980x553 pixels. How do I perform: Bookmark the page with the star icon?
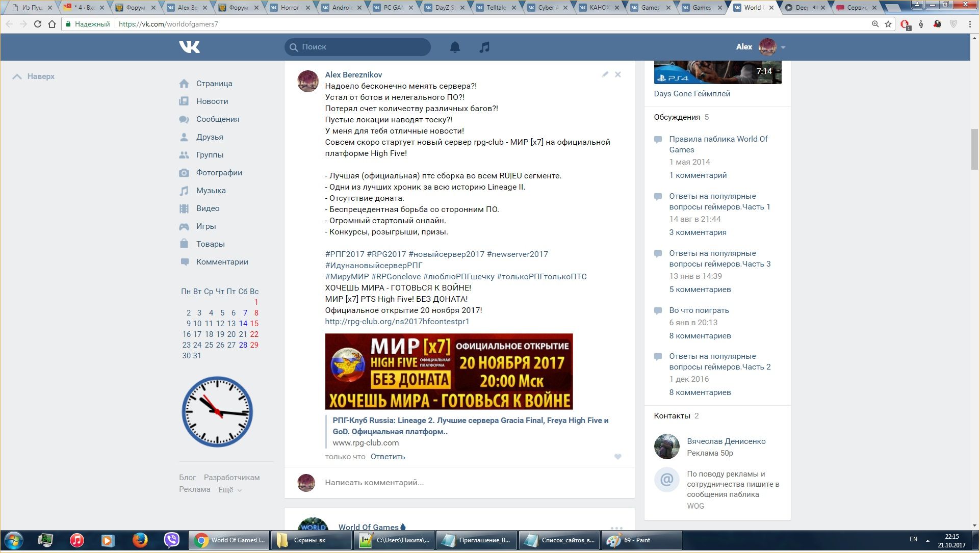pos(888,24)
